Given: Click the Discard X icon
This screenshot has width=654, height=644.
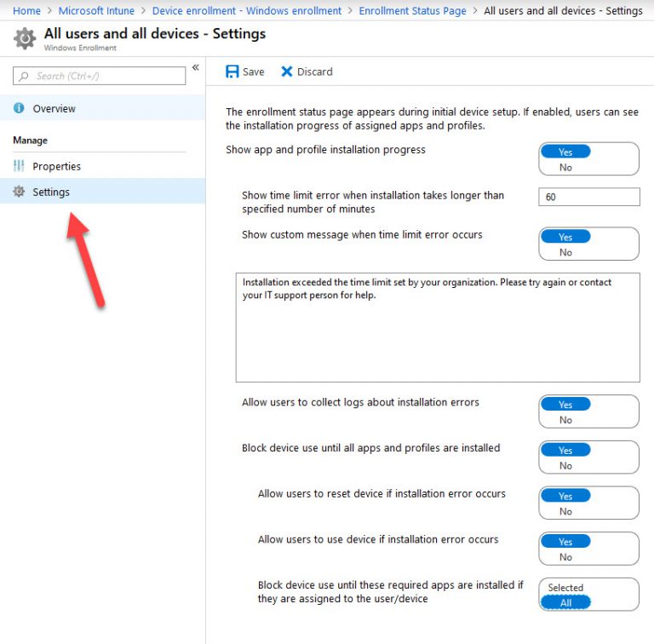Looking at the screenshot, I should [286, 72].
